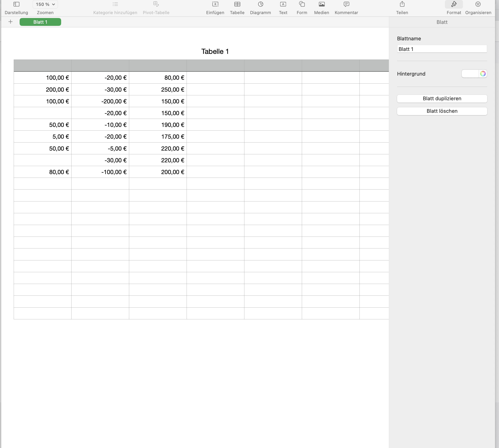Add a text box with Text icon
Viewport: 499px width, 448px height.
pyautogui.click(x=283, y=5)
